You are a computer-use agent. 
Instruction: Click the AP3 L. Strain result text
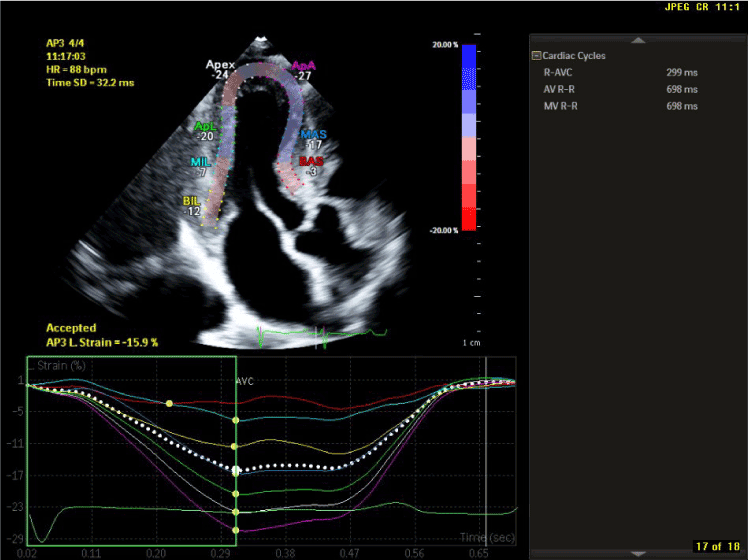(103, 342)
